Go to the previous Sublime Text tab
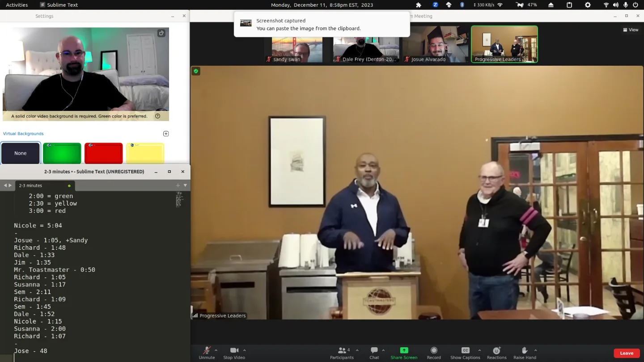Screen dimensions: 644x362 pyautogui.click(x=5, y=185)
